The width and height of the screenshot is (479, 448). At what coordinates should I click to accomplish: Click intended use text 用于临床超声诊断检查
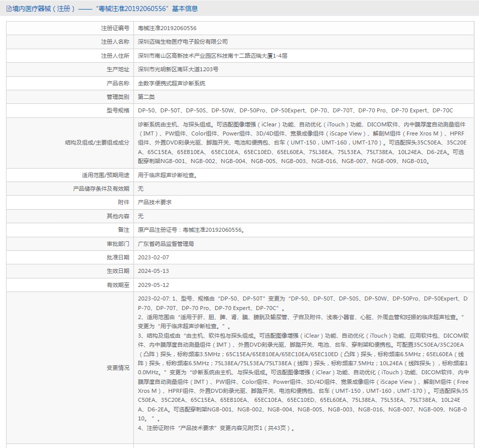tap(168, 175)
